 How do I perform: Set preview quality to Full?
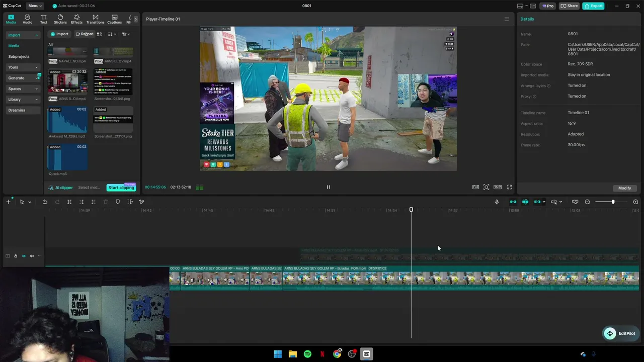475,187
